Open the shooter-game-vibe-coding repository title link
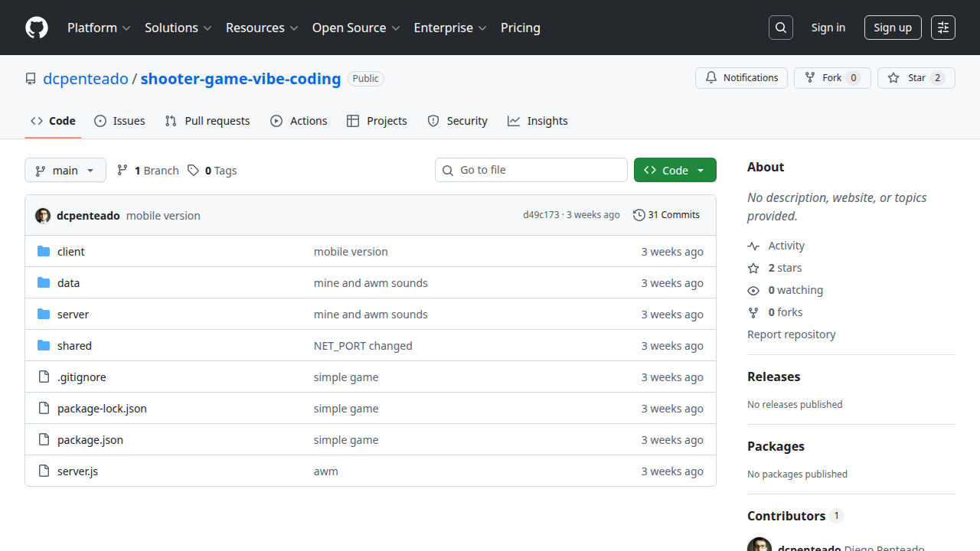 pos(240,79)
